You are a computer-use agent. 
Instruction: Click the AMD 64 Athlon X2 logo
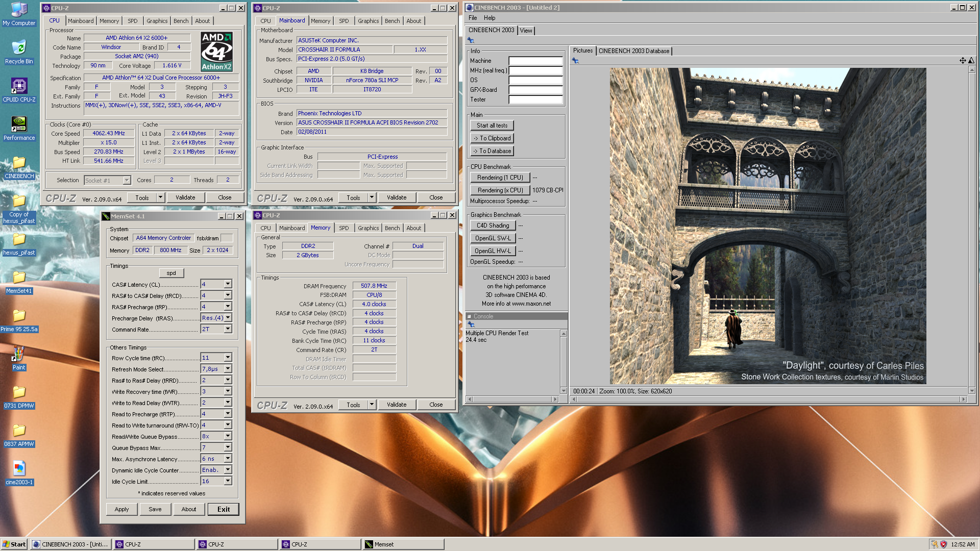coord(216,52)
